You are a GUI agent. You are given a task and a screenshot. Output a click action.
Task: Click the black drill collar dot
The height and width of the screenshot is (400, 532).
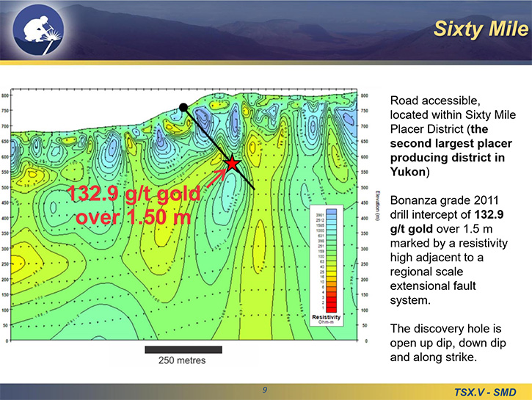(183, 108)
